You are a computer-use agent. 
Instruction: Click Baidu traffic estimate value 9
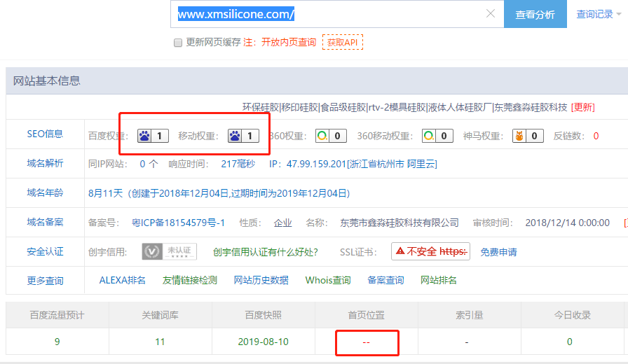tap(57, 342)
